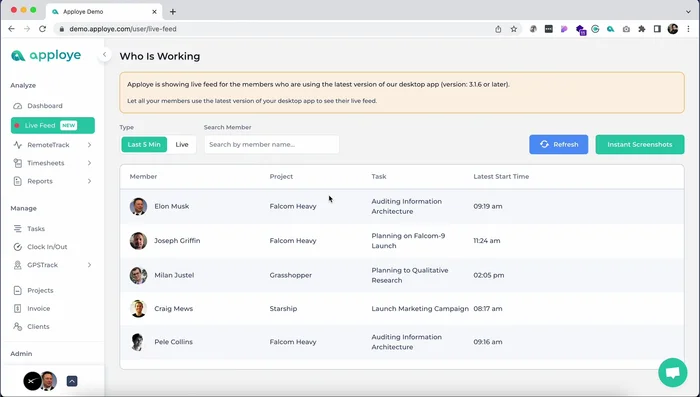Click the user profile photo at sidebar bottom
This screenshot has width=700, height=397.
tap(49, 381)
